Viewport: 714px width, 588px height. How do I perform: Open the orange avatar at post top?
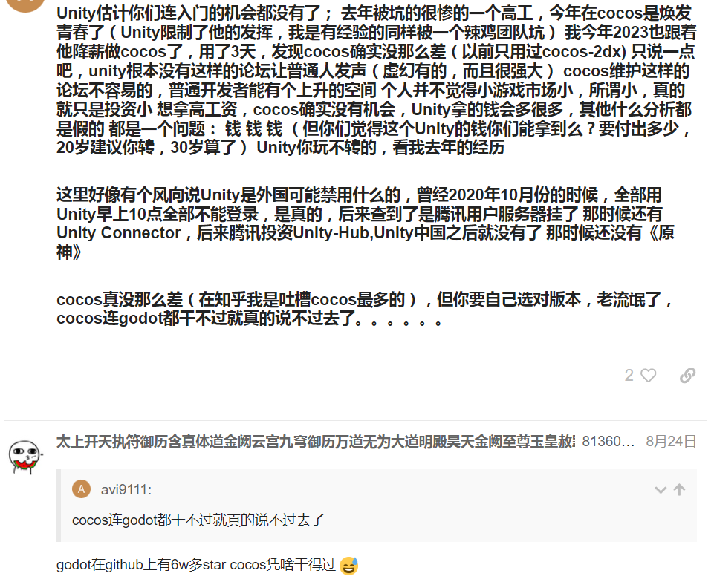25,4
